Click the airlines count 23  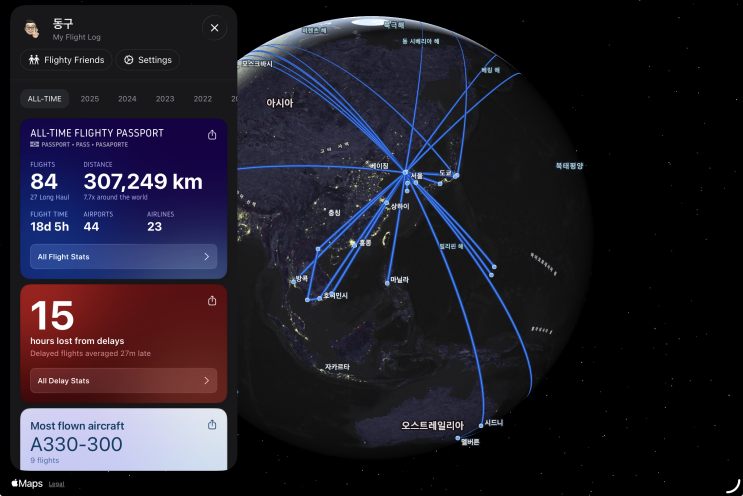[x=154, y=227]
